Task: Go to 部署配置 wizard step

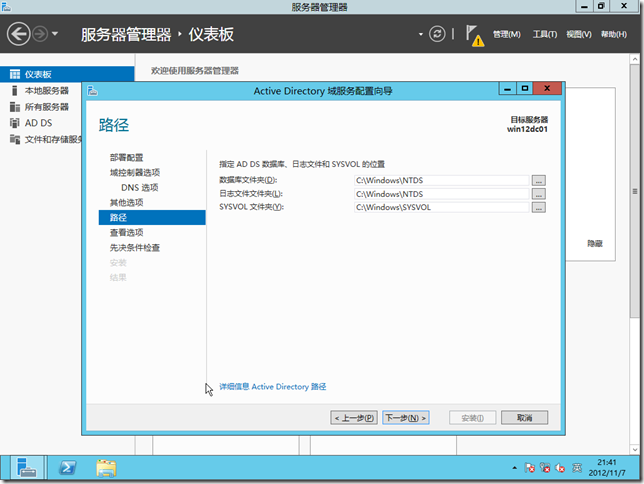Action: (126, 157)
